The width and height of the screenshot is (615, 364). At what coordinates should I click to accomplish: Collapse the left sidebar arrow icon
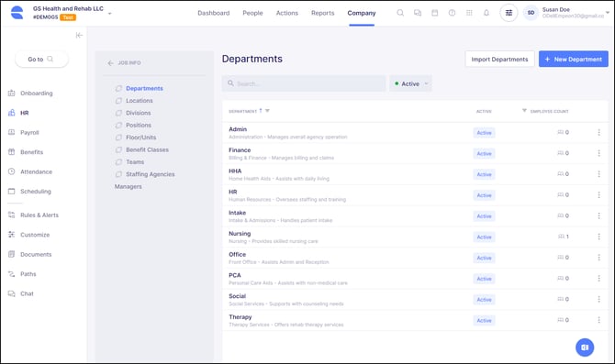pos(79,35)
